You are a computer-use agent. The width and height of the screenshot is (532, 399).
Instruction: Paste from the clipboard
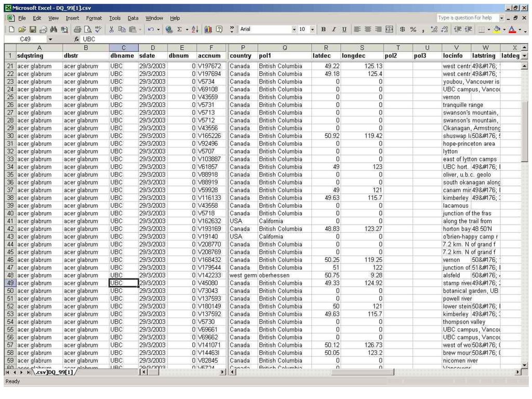coord(132,30)
